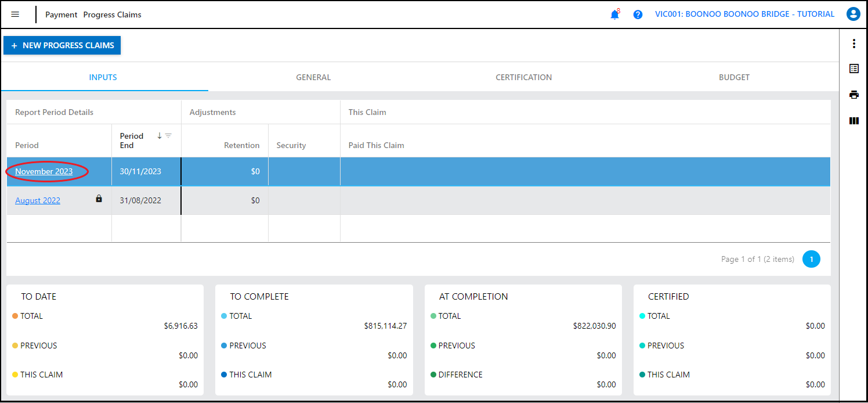
Task: Click the Adjustments group header
Action: pos(261,112)
